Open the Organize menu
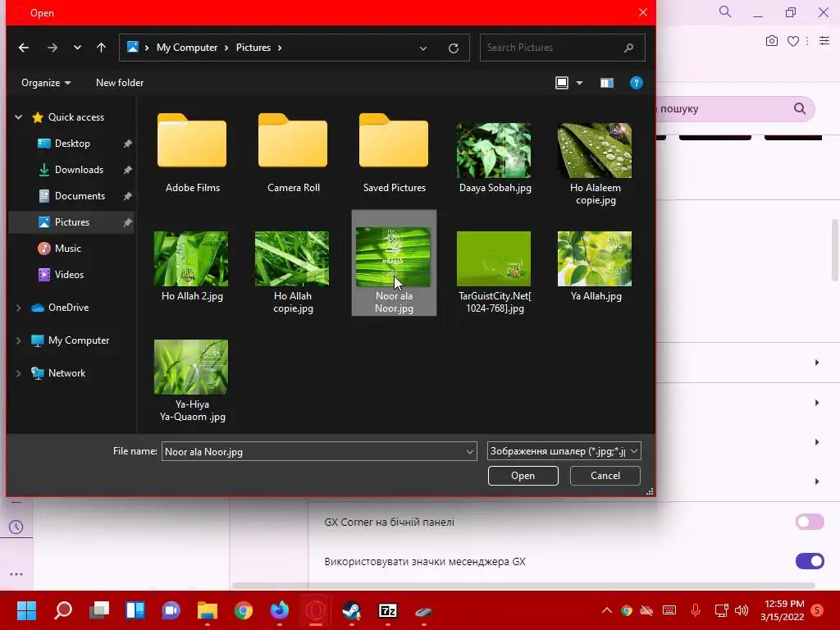840x630 pixels. tap(46, 83)
